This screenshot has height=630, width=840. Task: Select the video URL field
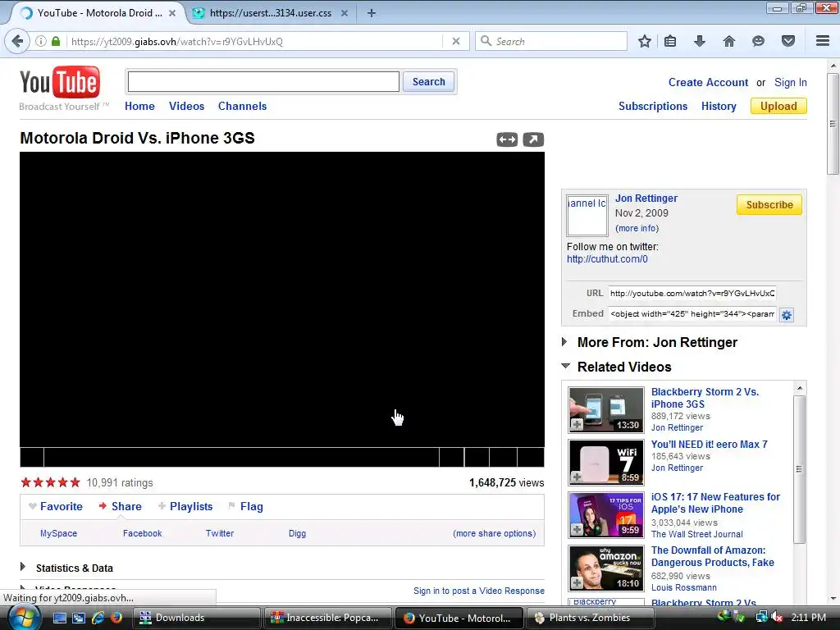tap(692, 294)
